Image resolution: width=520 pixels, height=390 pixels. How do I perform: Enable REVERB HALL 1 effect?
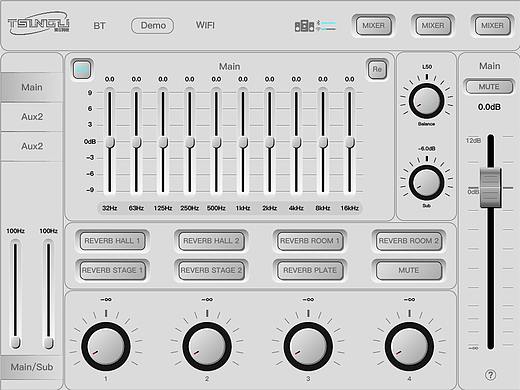point(112,241)
